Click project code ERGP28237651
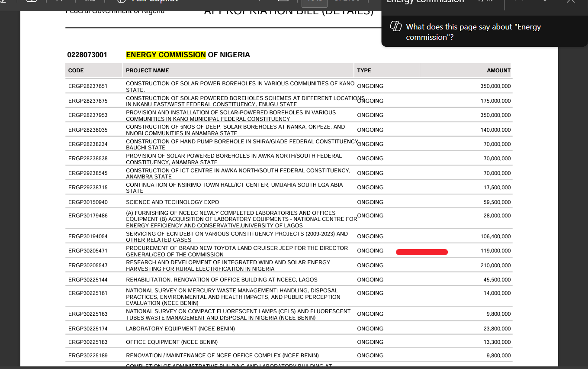 coord(88,86)
